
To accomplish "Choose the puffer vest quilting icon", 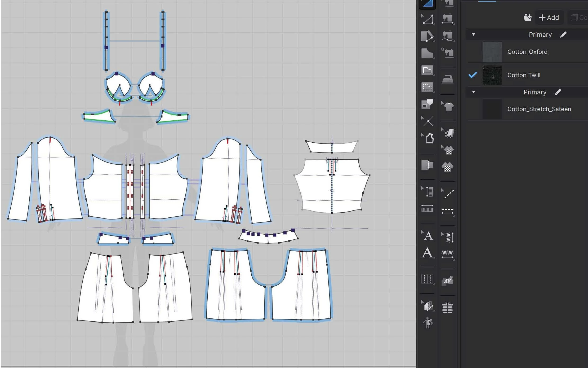I will (x=448, y=308).
